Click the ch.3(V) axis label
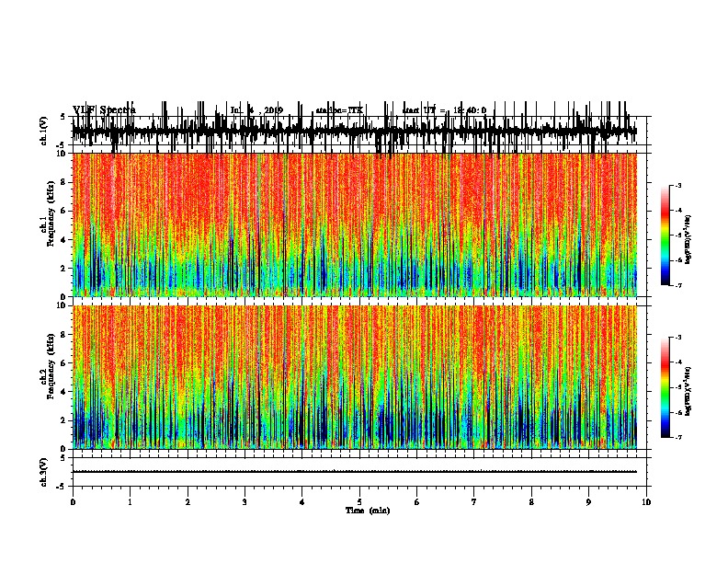 (x=44, y=472)
